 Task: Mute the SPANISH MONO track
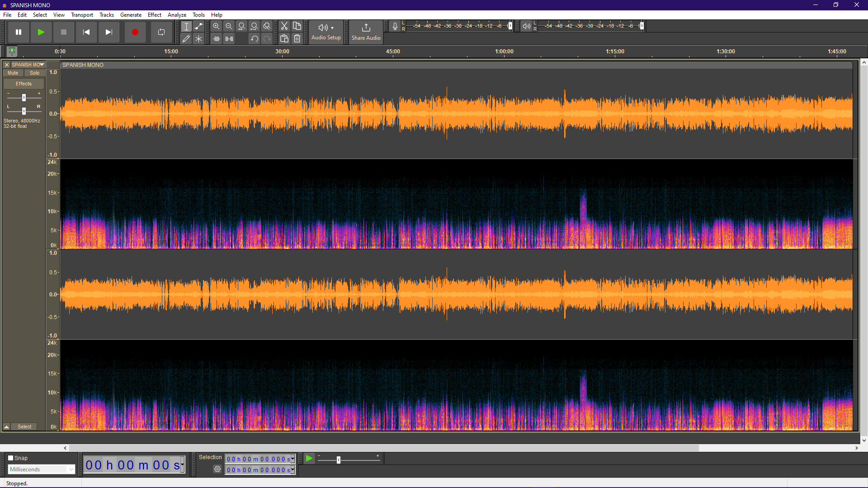[13, 73]
